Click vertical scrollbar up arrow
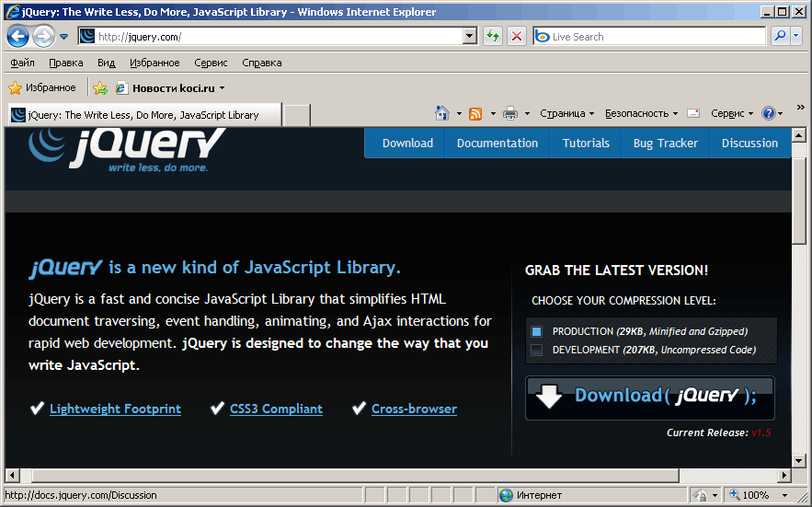812x507 pixels. pos(798,136)
